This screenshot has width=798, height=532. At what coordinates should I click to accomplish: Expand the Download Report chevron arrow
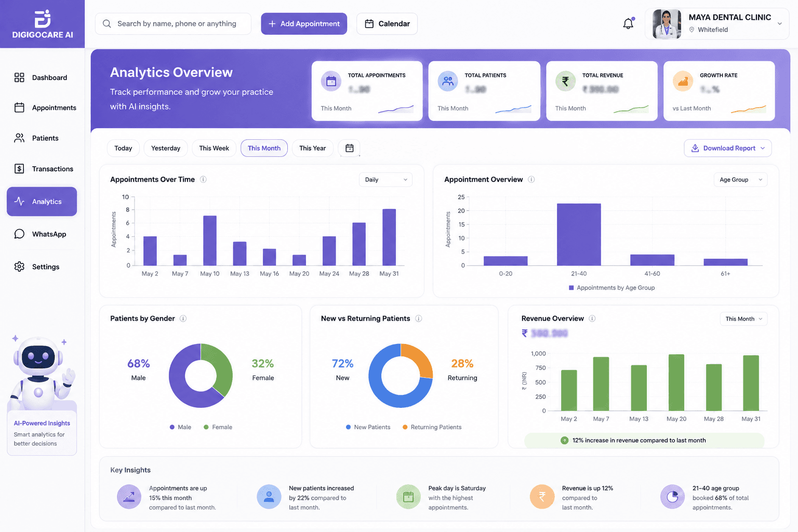[763, 148]
